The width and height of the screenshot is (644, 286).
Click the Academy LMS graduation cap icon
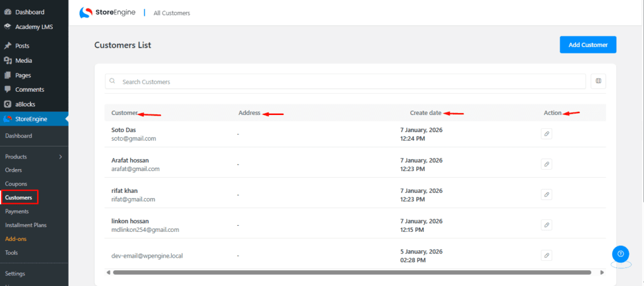pos(8,26)
